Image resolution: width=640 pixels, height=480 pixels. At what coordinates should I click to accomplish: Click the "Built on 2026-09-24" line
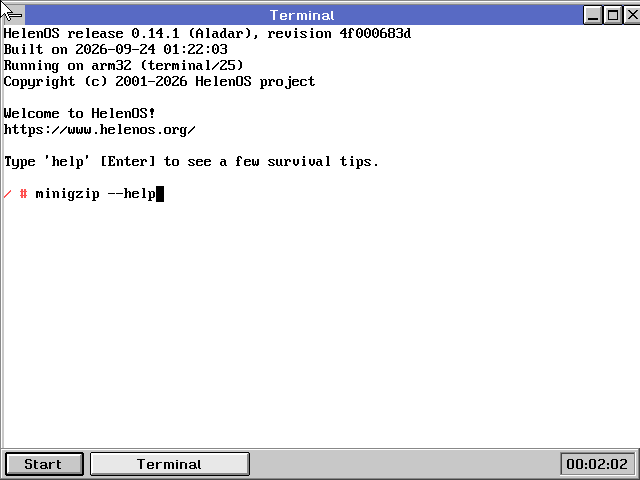click(x=116, y=49)
